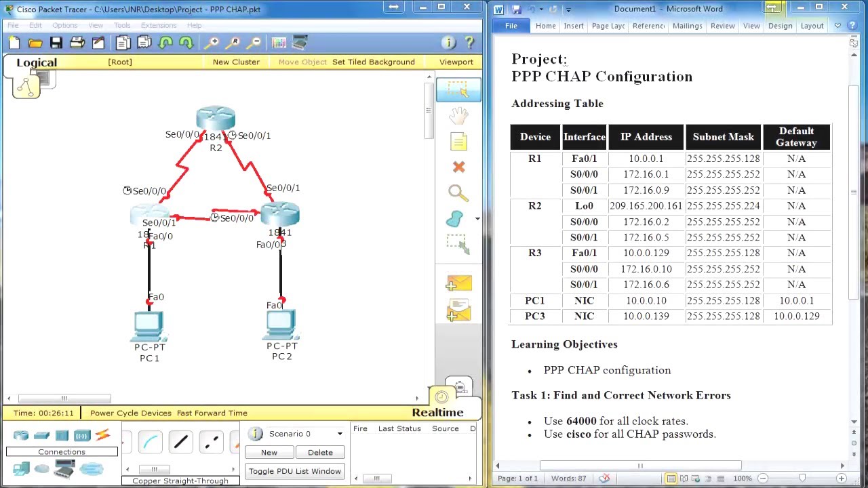Click the Word document horizontal scrollbar
This screenshot has width=868, height=488.
tap(640, 466)
